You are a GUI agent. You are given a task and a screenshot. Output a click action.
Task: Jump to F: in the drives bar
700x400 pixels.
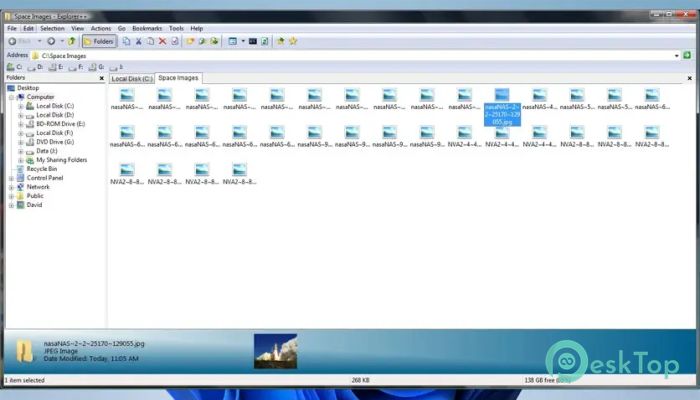tap(76, 67)
